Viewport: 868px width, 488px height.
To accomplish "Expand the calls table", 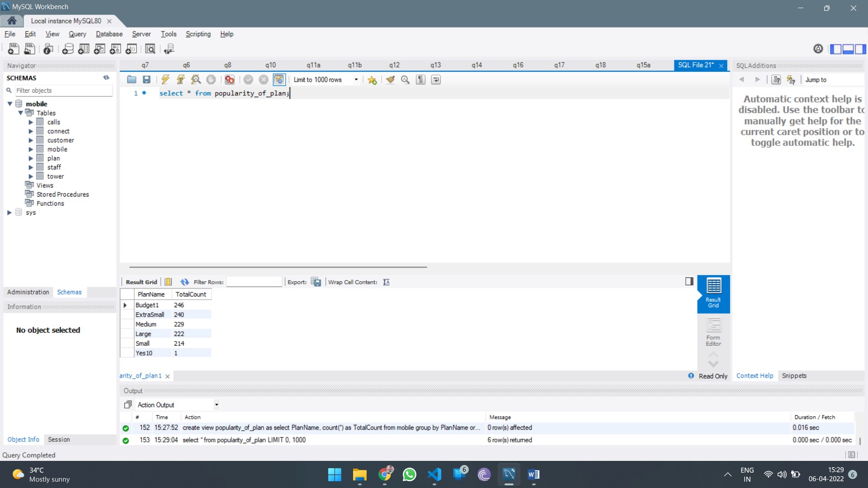I will pyautogui.click(x=31, y=122).
